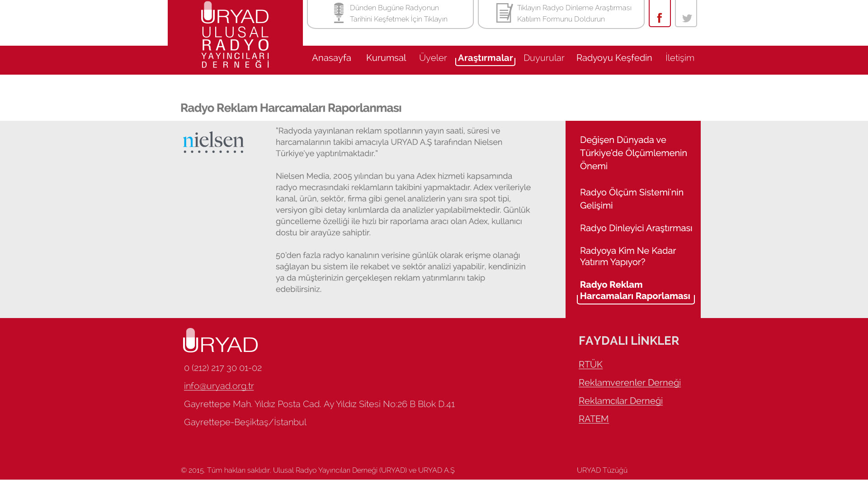The image size is (868, 480).
Task: Go to the İletişim page
Action: coord(680,58)
